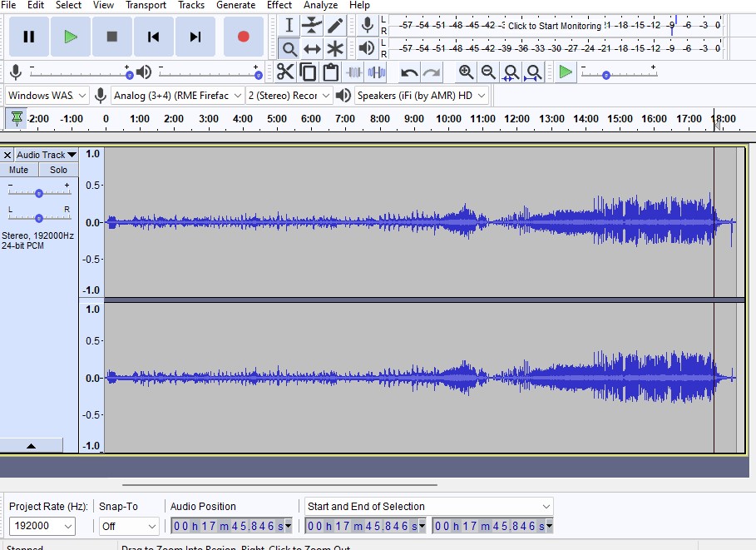756x550 pixels.
Task: Zoom out of the waveform
Action: [488, 72]
